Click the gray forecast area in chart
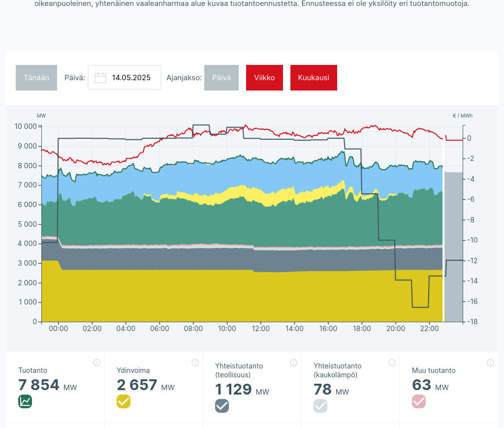504x428 pixels. click(453, 246)
